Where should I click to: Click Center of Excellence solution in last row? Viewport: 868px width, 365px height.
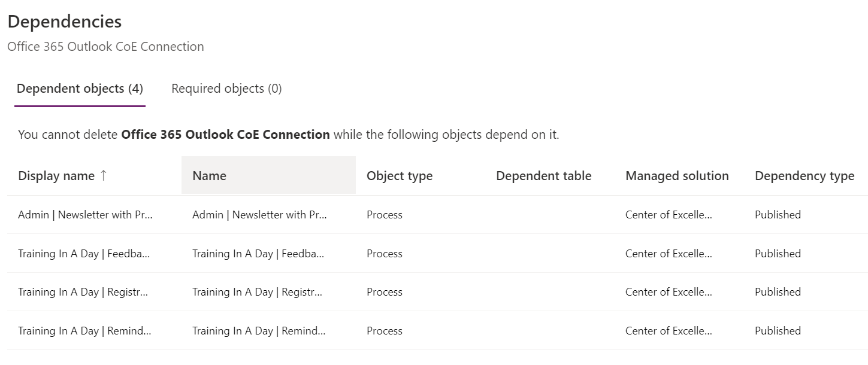(669, 330)
